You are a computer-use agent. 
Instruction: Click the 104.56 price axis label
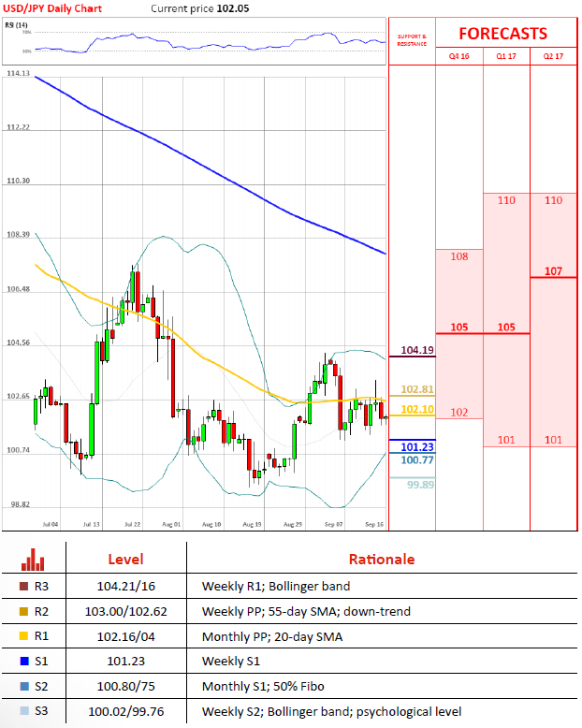[x=18, y=342]
